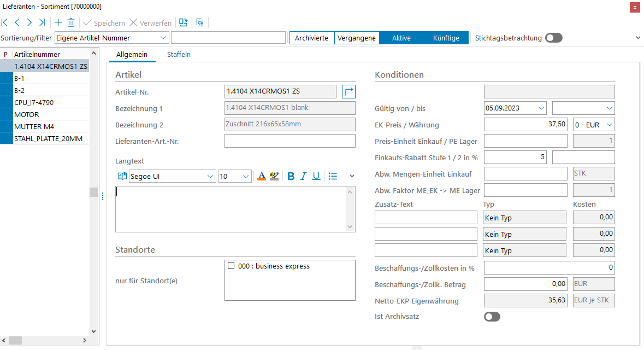Check the 000 : business express location
The width and height of the screenshot is (644, 350).
pyautogui.click(x=231, y=266)
